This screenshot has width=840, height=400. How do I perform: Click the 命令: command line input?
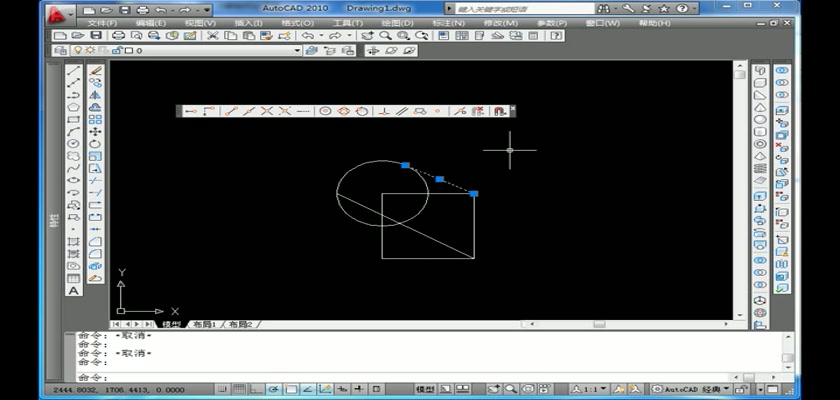pos(403,378)
